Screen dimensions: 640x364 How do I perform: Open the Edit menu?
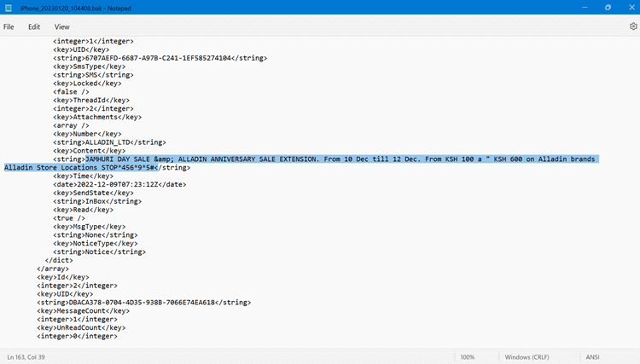coord(34,26)
